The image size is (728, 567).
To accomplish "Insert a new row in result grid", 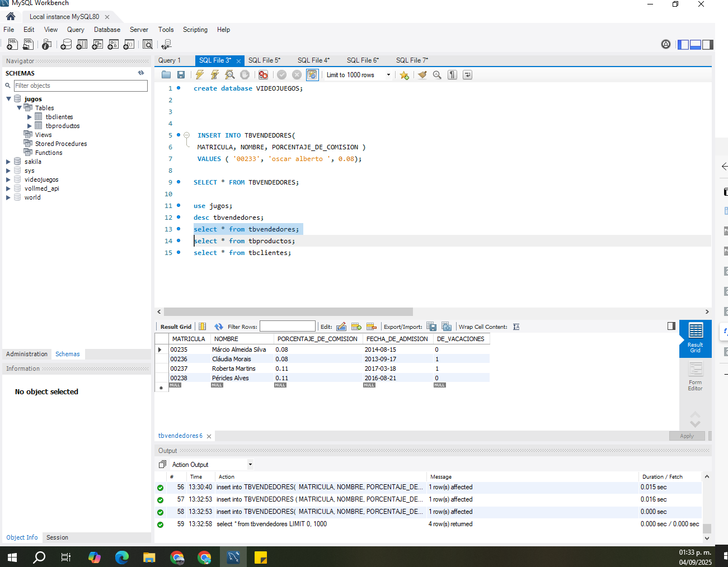I will [x=356, y=327].
